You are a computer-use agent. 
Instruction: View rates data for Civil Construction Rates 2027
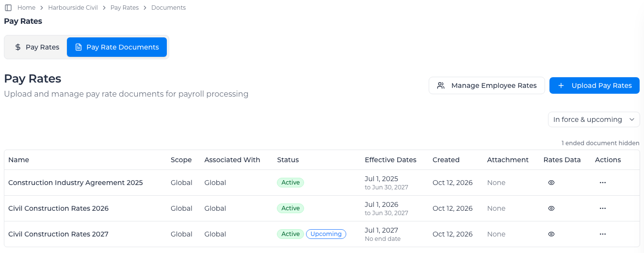551,234
